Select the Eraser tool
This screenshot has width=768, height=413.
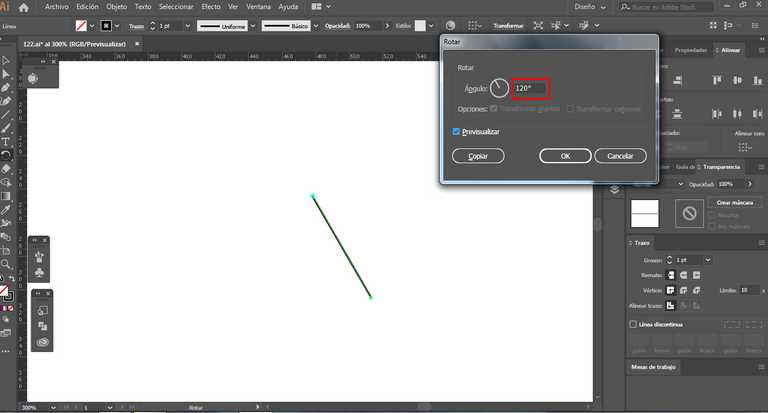(6, 169)
